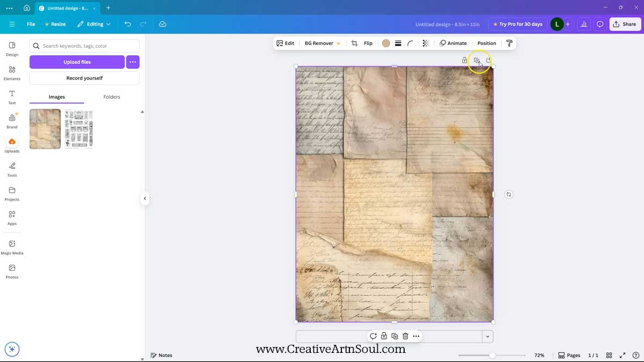Open the Resize menu
644x362 pixels.
[55, 24]
